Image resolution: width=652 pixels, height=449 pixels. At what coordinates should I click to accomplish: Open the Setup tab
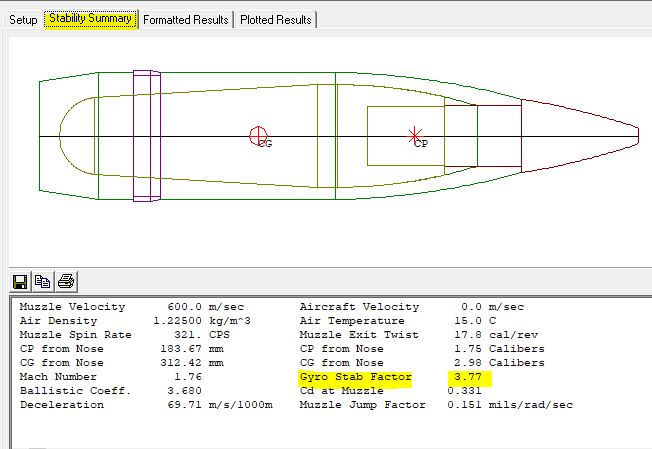(23, 19)
